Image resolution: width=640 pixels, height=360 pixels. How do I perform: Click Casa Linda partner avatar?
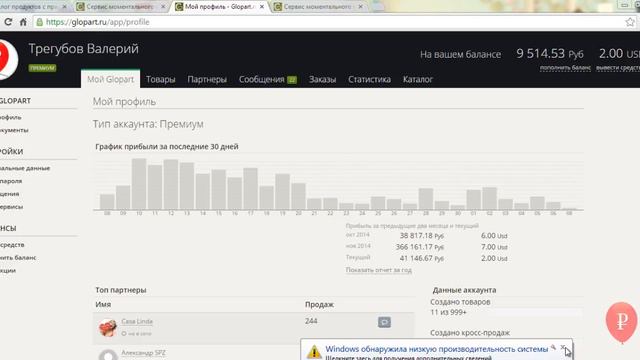[x=108, y=328]
